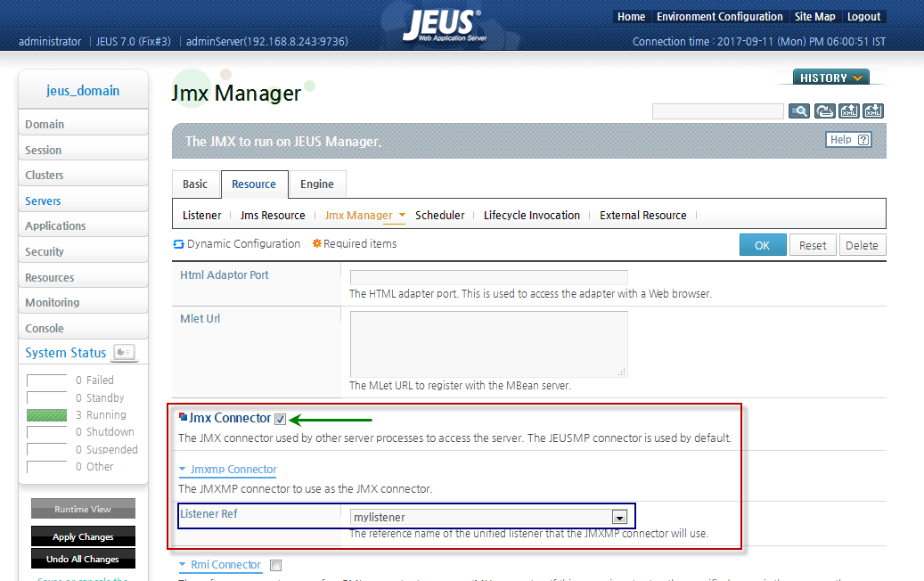Screen dimensions: 924x581
Task: Click Undo All Changes
Action: pos(83,560)
